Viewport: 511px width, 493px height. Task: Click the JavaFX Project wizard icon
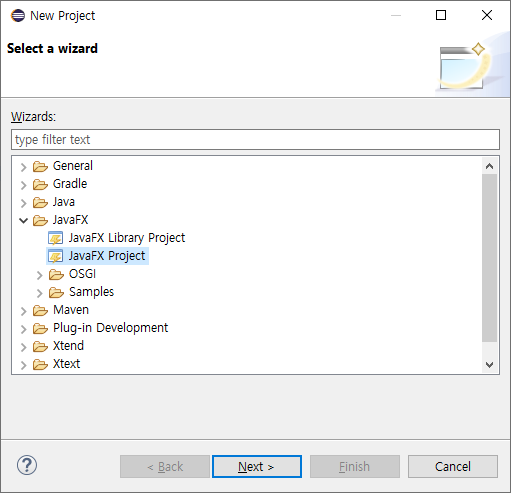click(x=56, y=256)
